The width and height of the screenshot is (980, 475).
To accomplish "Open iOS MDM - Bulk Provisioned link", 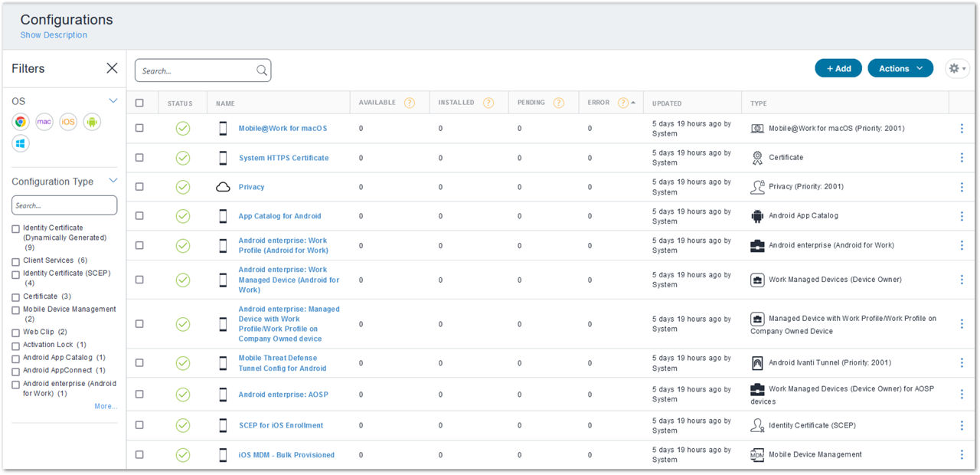I will tap(286, 455).
